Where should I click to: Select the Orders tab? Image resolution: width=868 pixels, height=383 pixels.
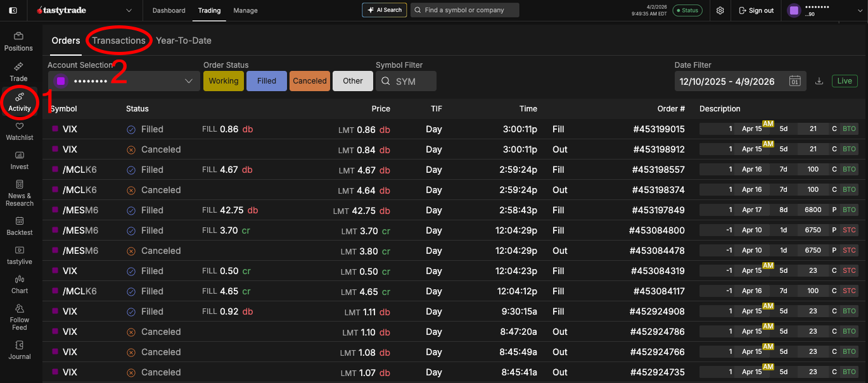[66, 41]
